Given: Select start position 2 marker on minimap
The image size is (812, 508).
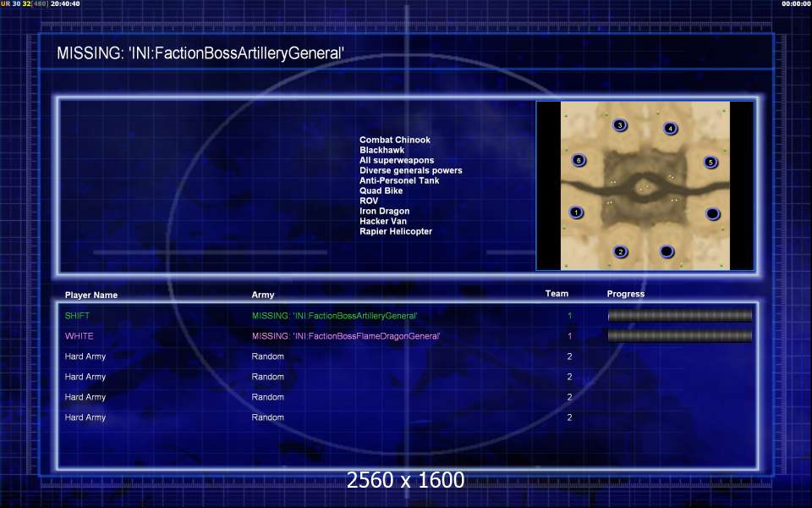Looking at the screenshot, I should tap(620, 251).
